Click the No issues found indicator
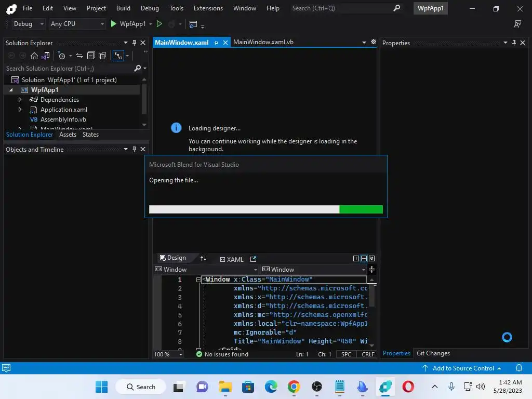The image size is (532, 399). 222,354
